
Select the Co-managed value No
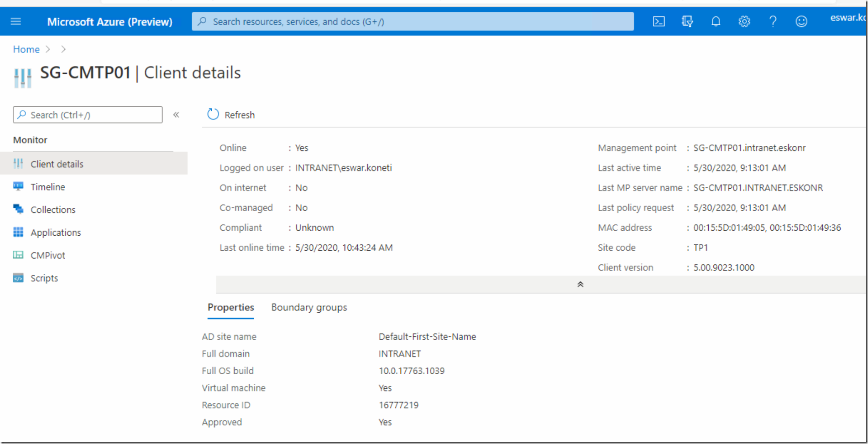tap(301, 207)
